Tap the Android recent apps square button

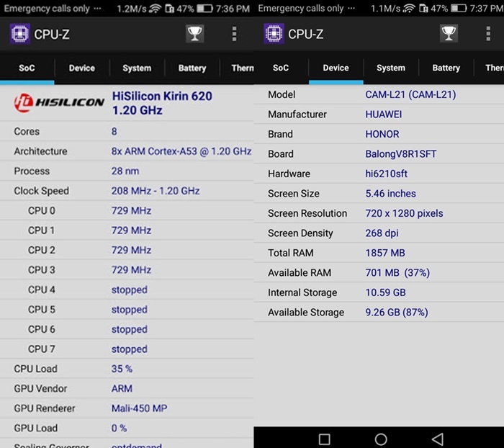coord(324,439)
